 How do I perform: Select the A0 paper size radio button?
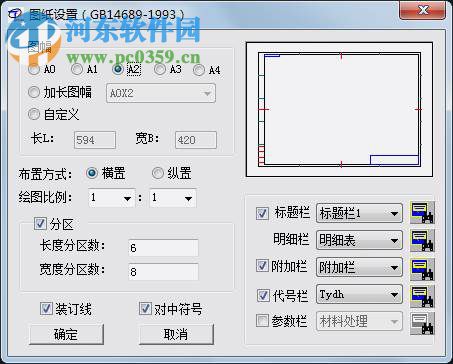point(34,69)
